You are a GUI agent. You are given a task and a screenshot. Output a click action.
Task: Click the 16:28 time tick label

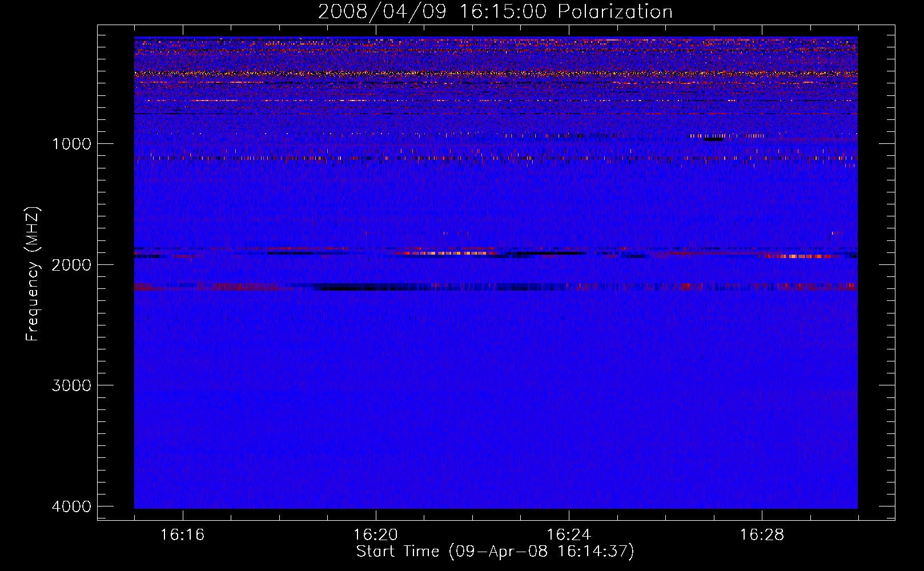pos(762,535)
